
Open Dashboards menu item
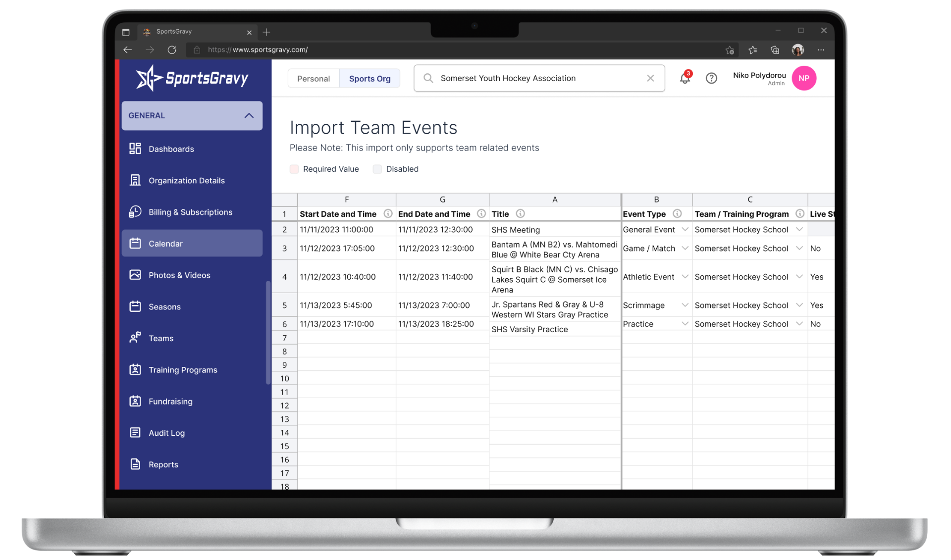tap(192, 149)
